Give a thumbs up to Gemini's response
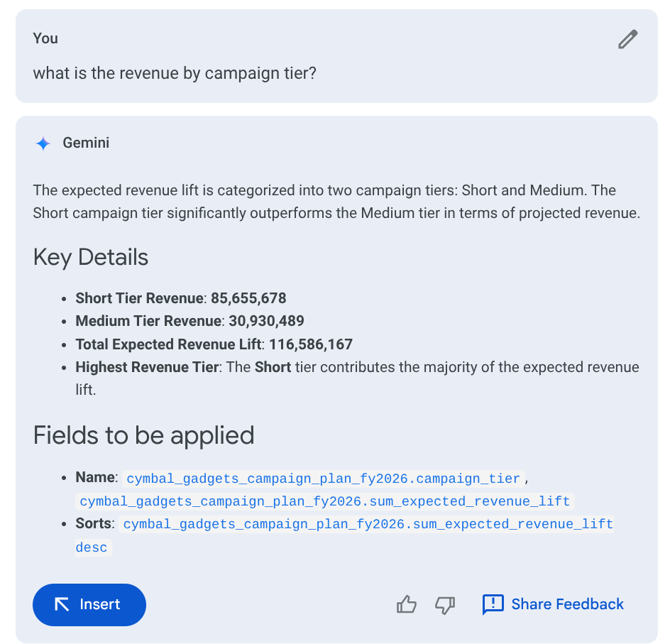670x644 pixels. [x=406, y=604]
